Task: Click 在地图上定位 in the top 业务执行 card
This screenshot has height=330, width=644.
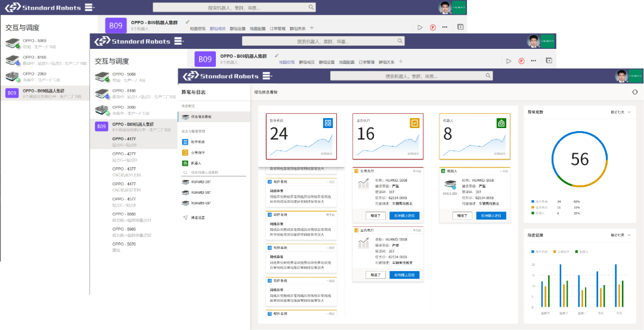Action: (404, 216)
